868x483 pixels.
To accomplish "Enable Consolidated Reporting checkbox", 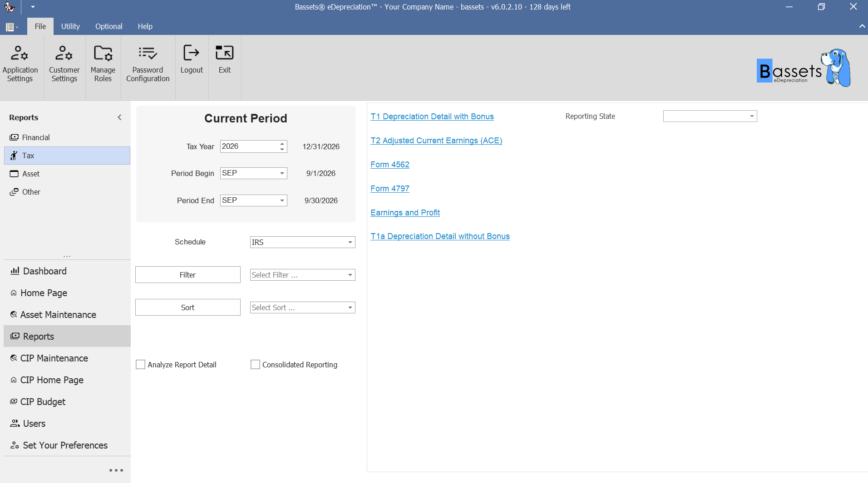I will click(256, 365).
